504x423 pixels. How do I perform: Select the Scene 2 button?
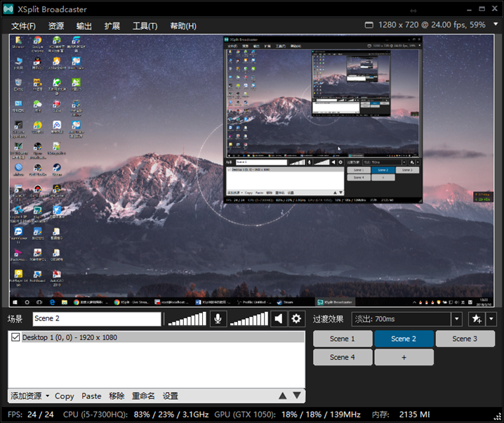coord(404,339)
